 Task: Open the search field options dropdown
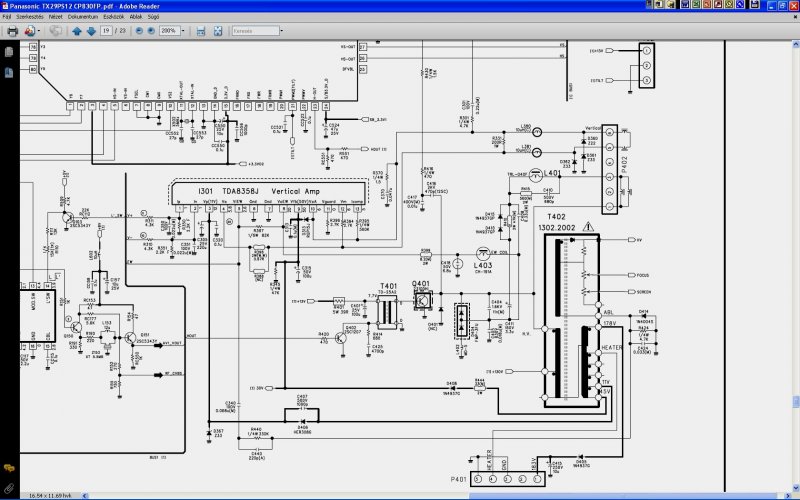click(282, 31)
